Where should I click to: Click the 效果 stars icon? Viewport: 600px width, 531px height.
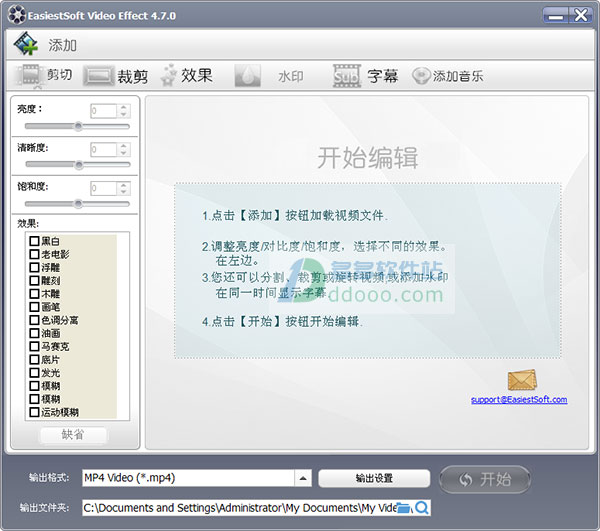(x=169, y=75)
